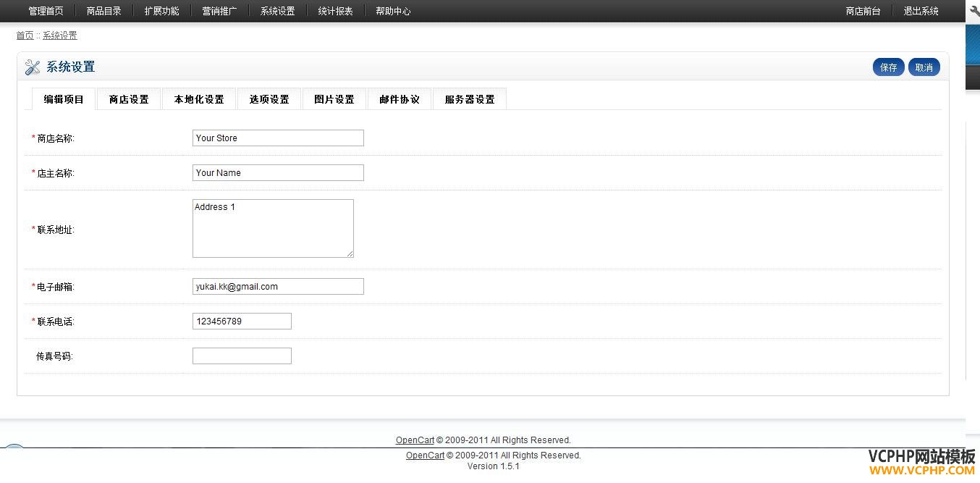Viewport: 980px width, 483px height.
Task: Click the wrench icon at top right
Action: (974, 11)
